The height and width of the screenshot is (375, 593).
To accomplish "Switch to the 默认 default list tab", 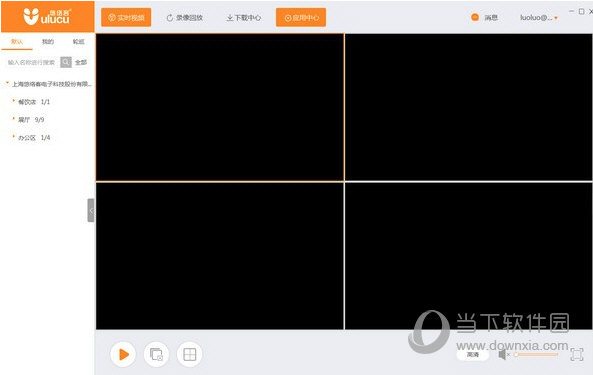I will (x=17, y=42).
